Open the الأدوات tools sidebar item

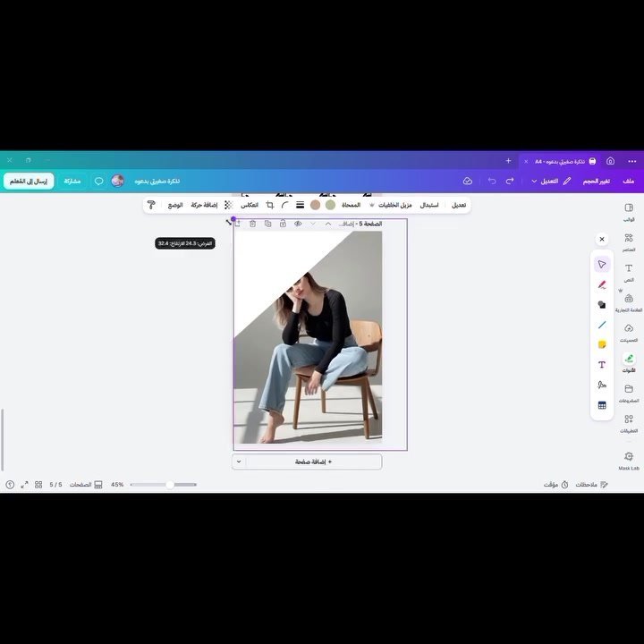[x=629, y=363]
